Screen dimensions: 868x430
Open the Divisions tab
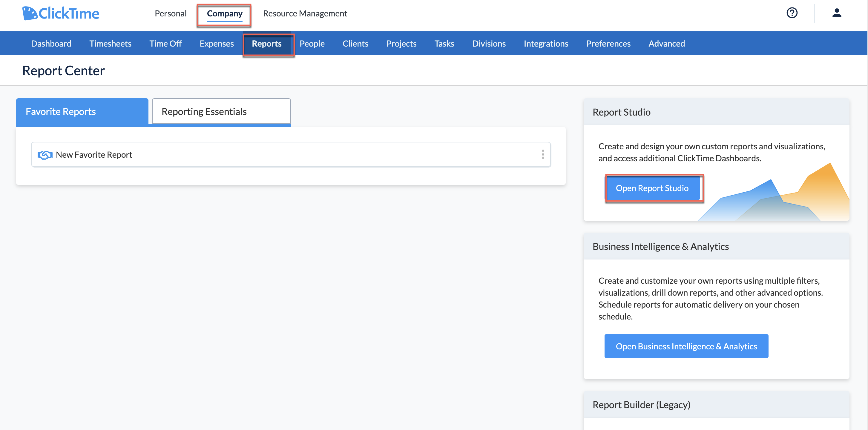click(489, 44)
